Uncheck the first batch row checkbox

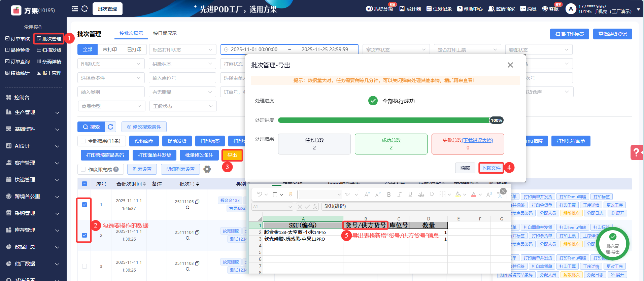[x=84, y=205]
